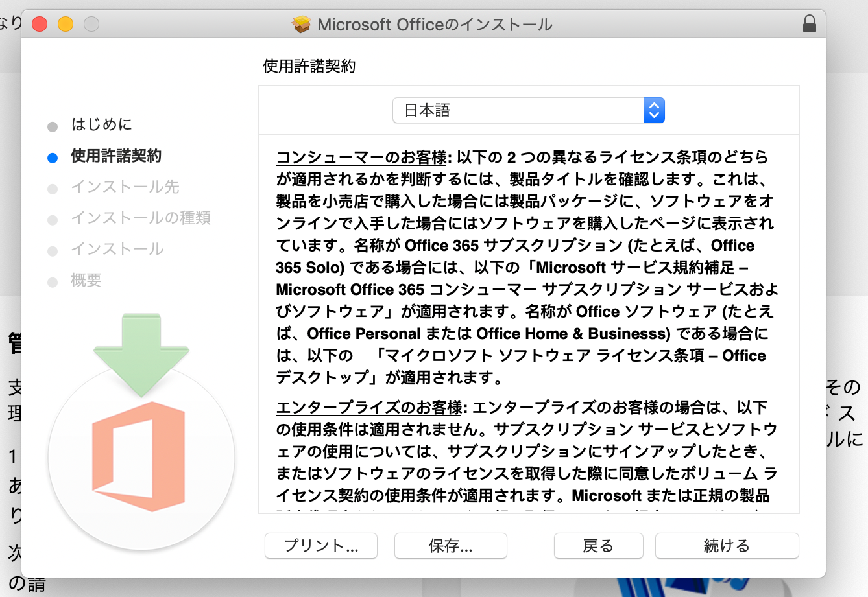Open the 日本語 language dropdown

(529, 110)
